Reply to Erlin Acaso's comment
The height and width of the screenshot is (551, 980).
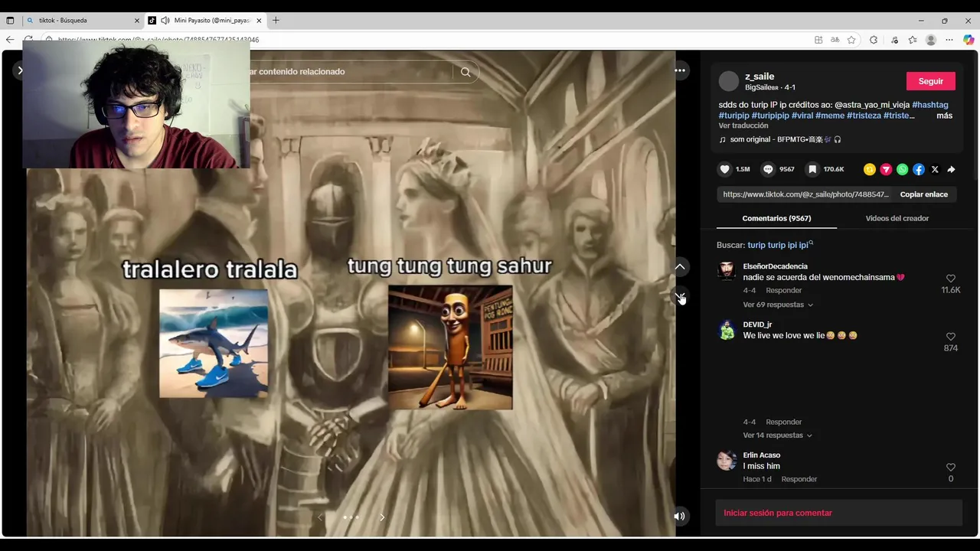tap(799, 479)
